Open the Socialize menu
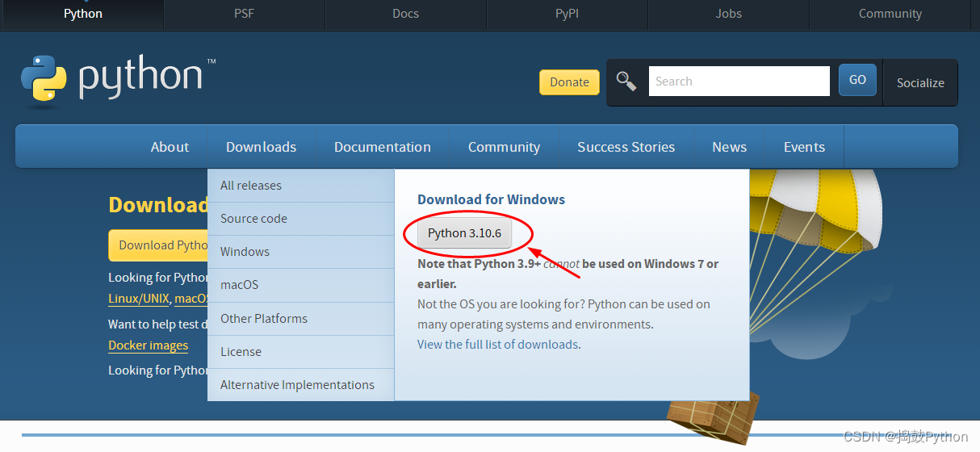 920,82
